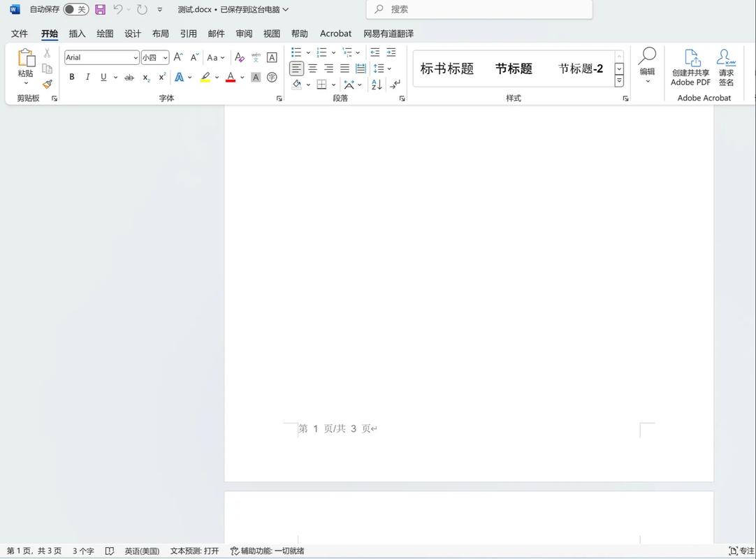Toggle show/hide paragraph marks
Image resolution: width=756 pixels, height=559 pixels.
click(x=395, y=84)
